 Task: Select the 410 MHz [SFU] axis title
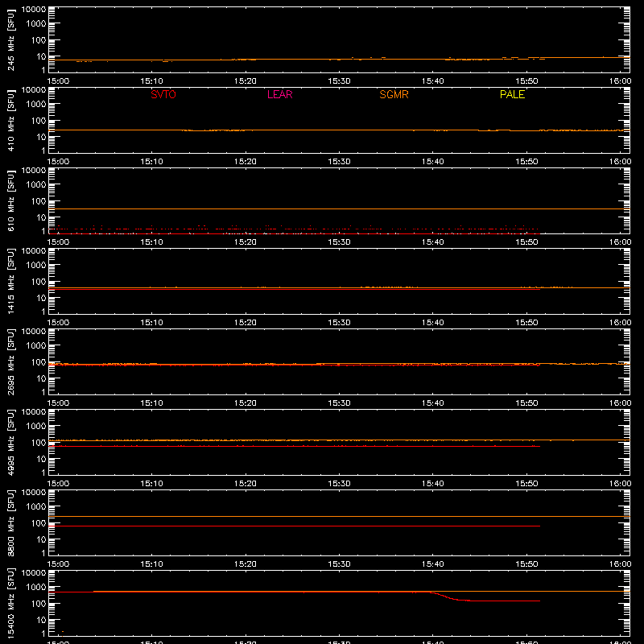point(10,120)
